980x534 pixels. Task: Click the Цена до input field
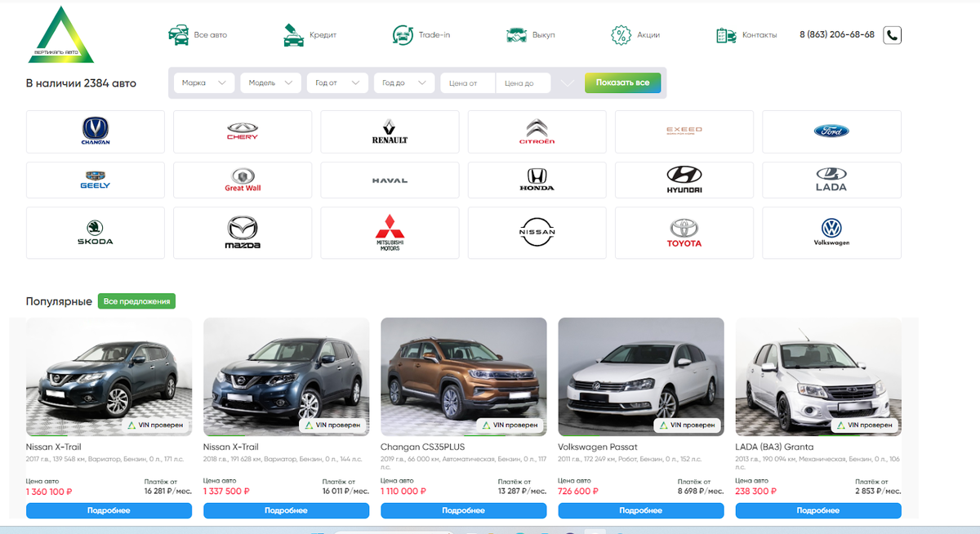[523, 82]
